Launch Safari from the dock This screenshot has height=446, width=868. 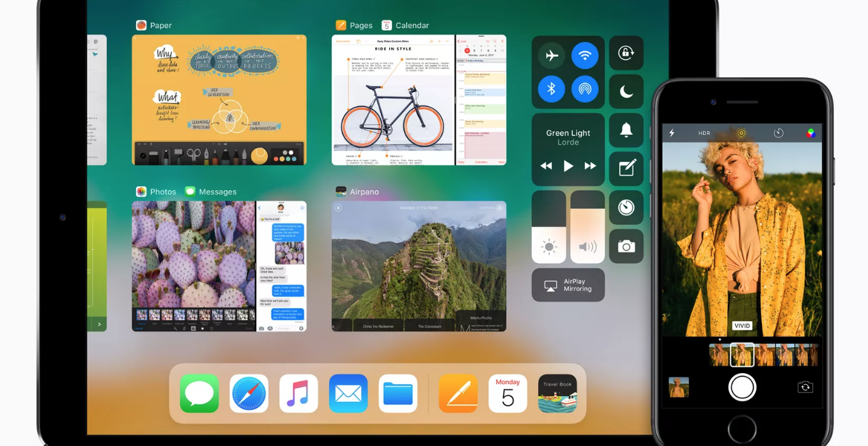[249, 394]
